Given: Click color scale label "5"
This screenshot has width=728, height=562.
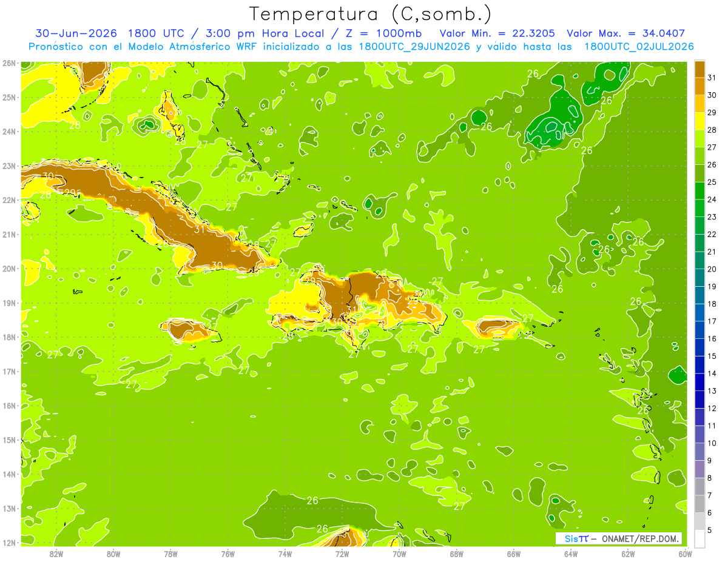Looking at the screenshot, I should (x=710, y=530).
